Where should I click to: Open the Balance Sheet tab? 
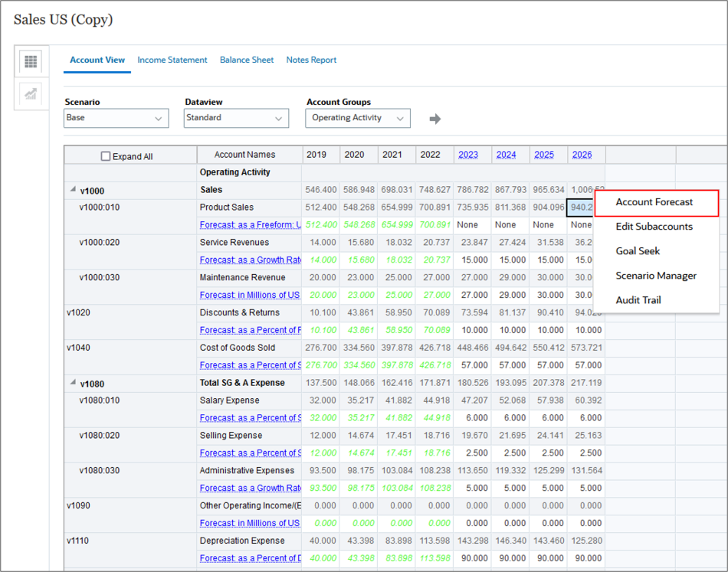tap(247, 59)
